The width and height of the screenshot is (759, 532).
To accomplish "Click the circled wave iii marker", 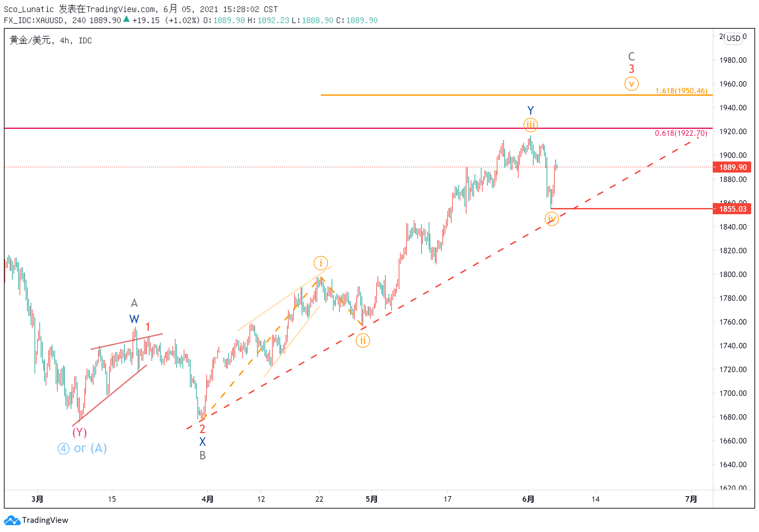I will click(531, 125).
